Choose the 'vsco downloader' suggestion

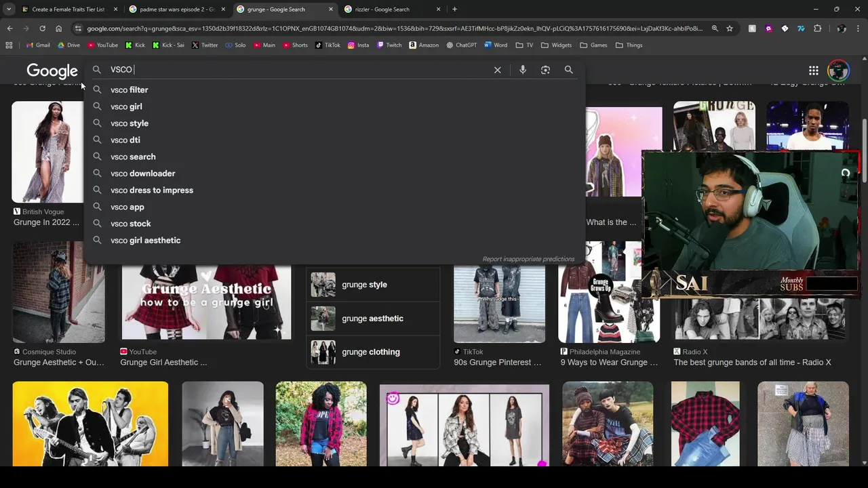[x=334, y=174]
